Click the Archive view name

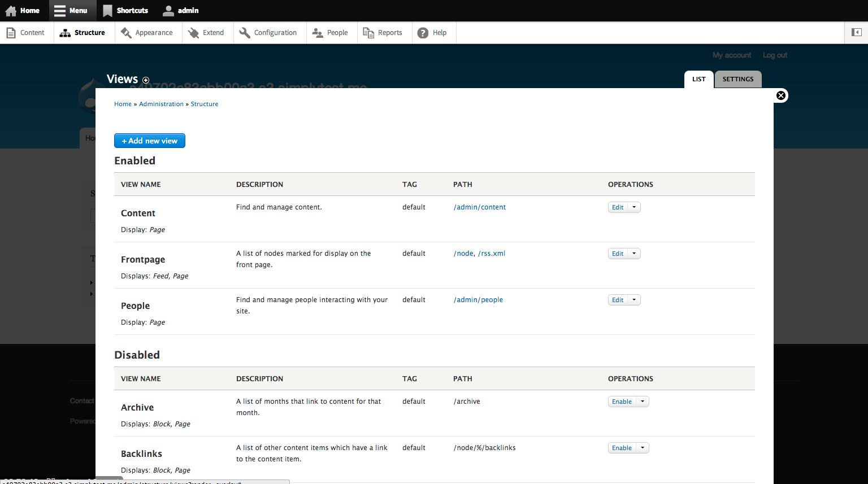pos(137,407)
